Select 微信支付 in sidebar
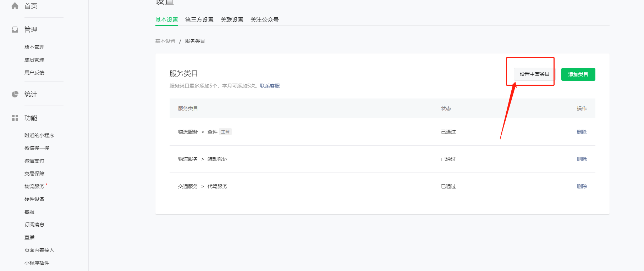 pyautogui.click(x=34, y=161)
